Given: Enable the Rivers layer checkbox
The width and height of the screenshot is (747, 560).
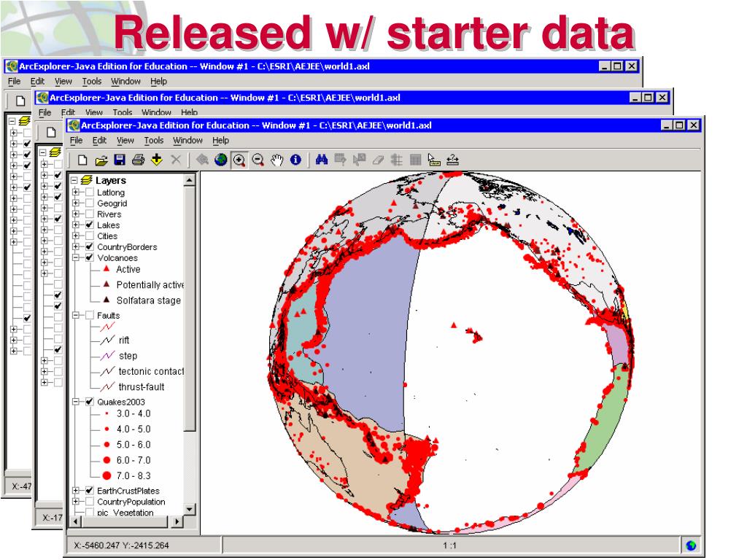Looking at the screenshot, I should (x=89, y=214).
